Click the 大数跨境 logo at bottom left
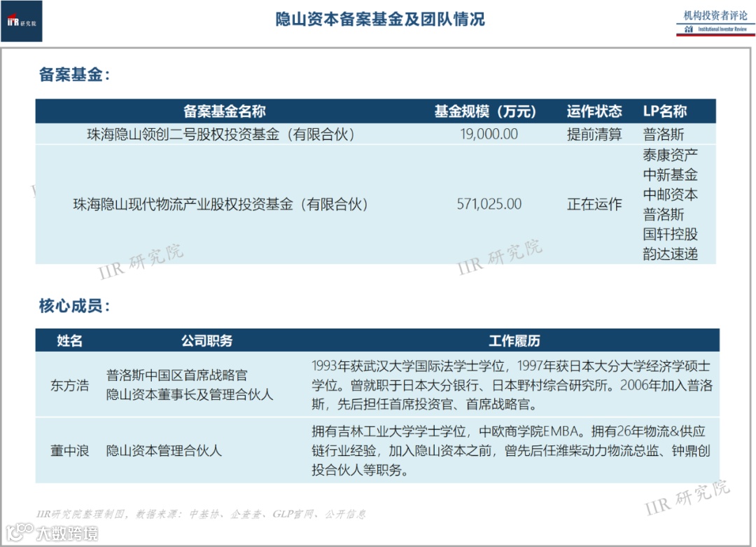 [x=52, y=532]
